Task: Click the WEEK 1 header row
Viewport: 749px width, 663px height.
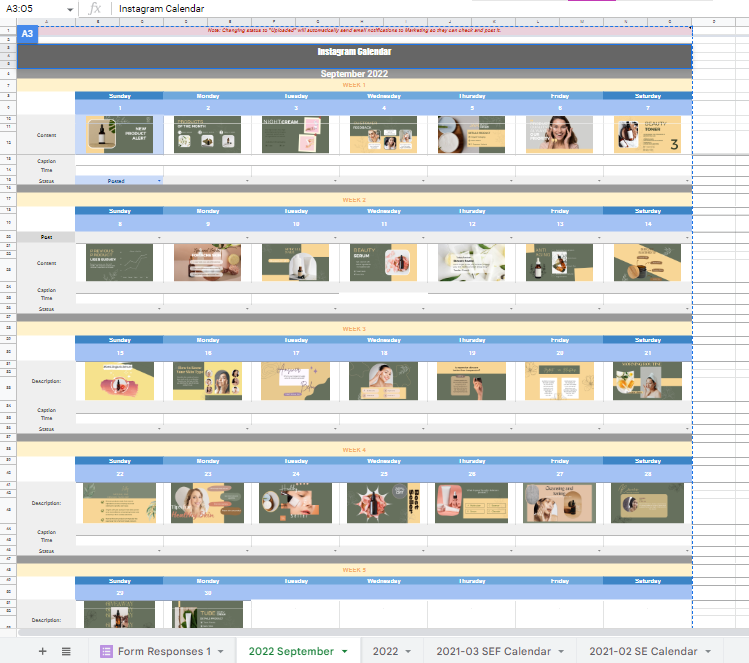Action: [354, 85]
